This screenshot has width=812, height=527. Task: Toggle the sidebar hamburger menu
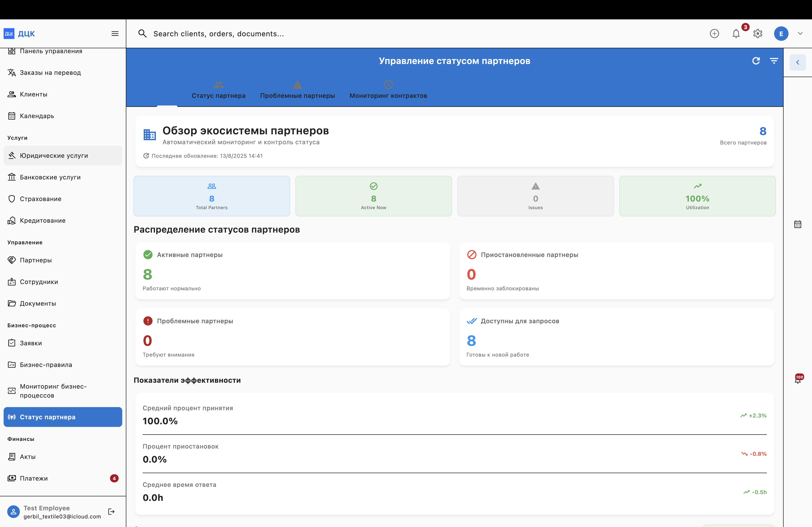[115, 34]
